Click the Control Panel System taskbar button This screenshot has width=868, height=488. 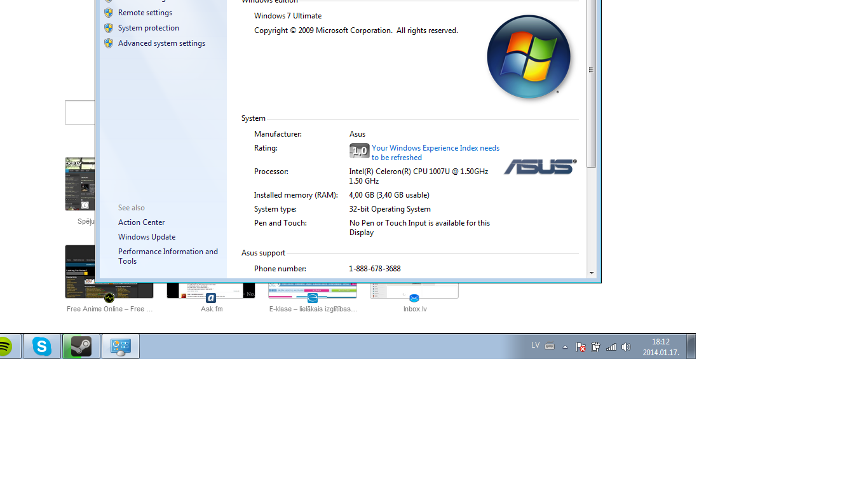pos(121,346)
